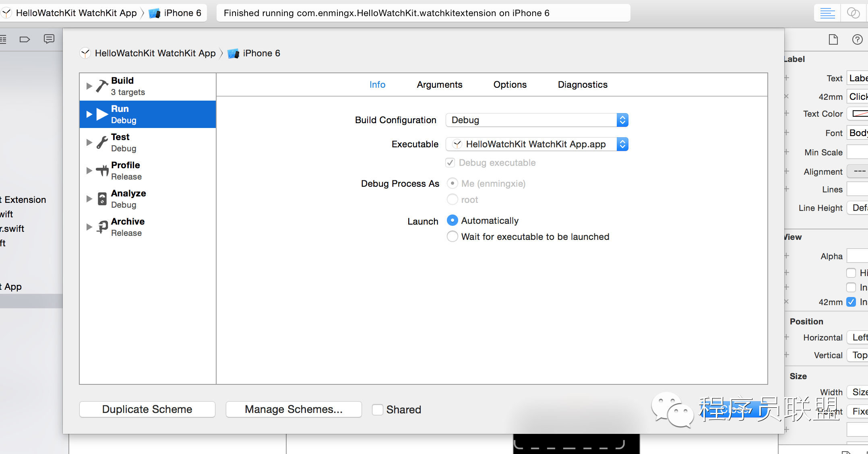Select Me (enmingxie) debug process radio
The width and height of the screenshot is (868, 454).
(x=453, y=183)
